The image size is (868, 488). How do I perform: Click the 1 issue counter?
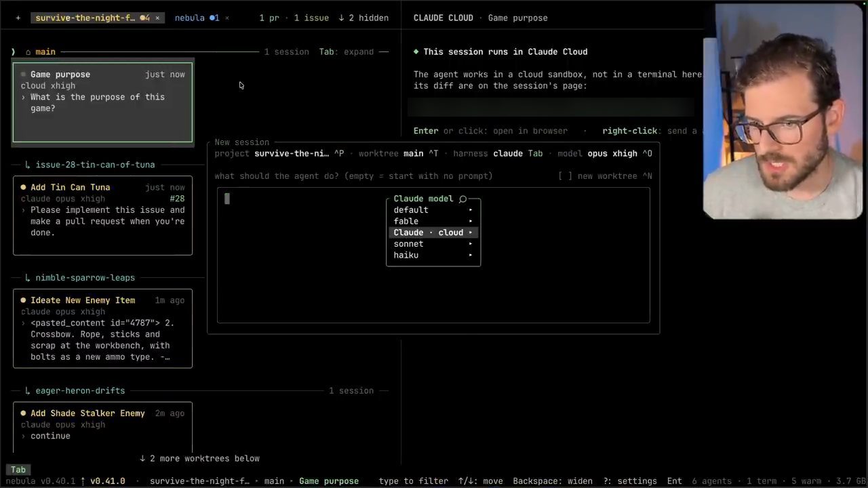[x=311, y=18]
